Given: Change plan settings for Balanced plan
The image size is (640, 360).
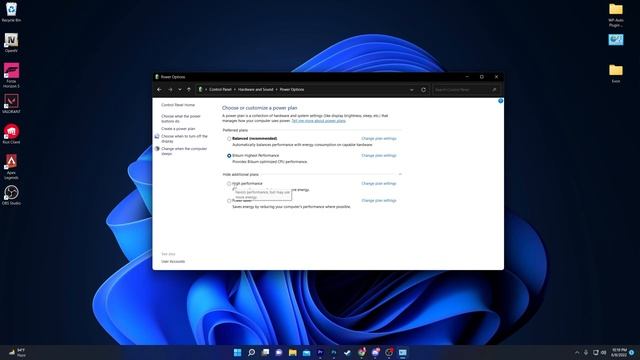Looking at the screenshot, I should click(379, 138).
